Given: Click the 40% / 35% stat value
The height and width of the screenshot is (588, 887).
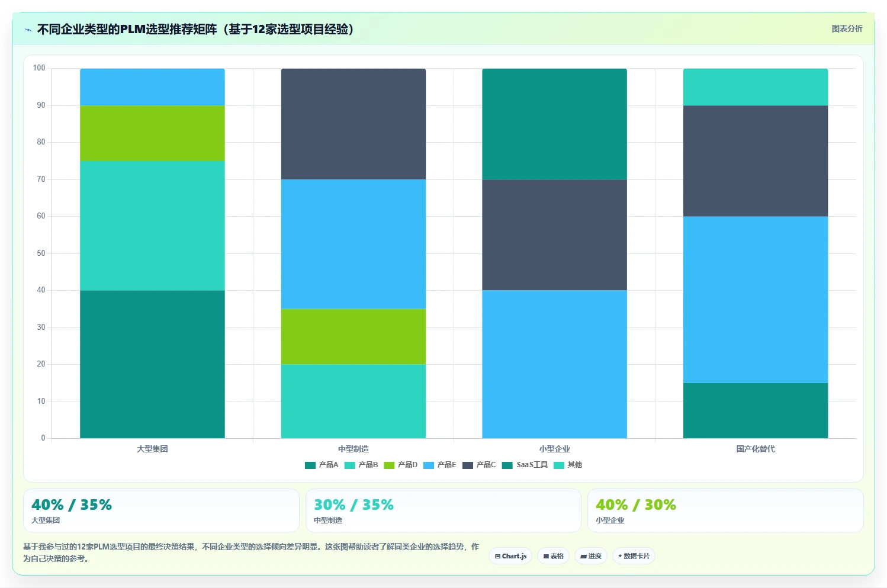Looking at the screenshot, I should 72,505.
